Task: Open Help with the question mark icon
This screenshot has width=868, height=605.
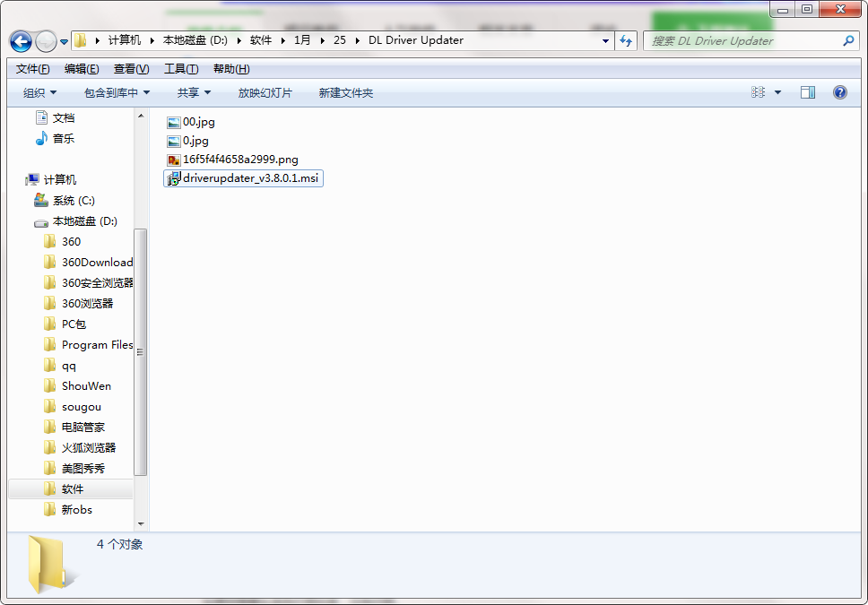Action: click(840, 92)
